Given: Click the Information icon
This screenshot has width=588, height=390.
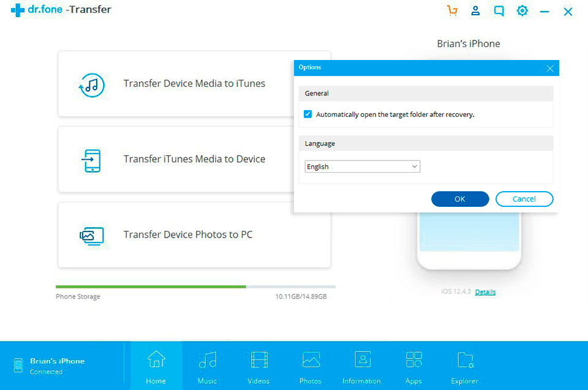Looking at the screenshot, I should pyautogui.click(x=362, y=360).
